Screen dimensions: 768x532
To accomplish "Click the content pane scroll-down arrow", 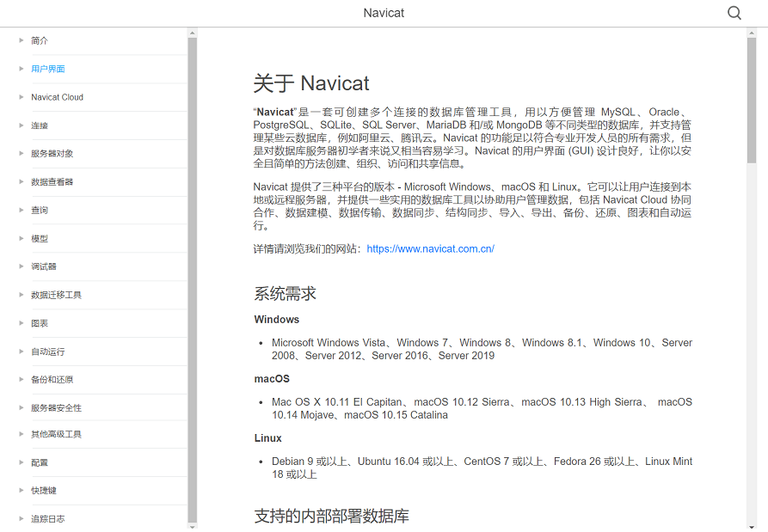I will [752, 527].
